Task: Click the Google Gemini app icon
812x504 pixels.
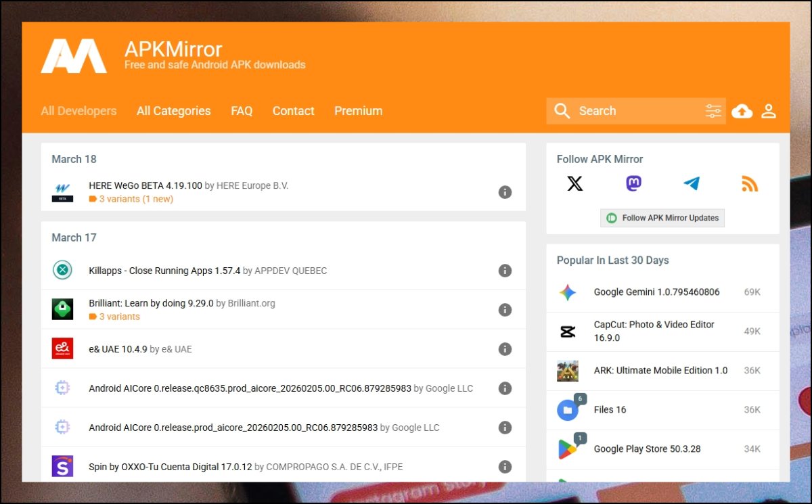Action: [x=568, y=292]
